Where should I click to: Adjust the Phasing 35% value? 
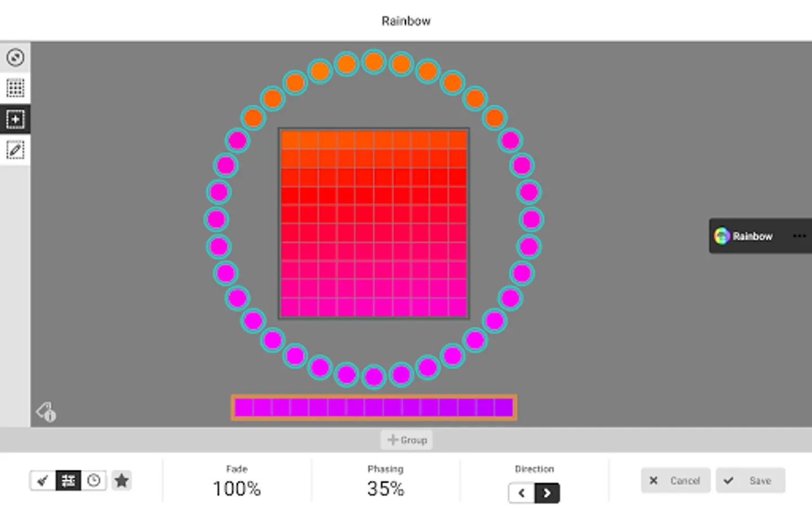coord(385,488)
